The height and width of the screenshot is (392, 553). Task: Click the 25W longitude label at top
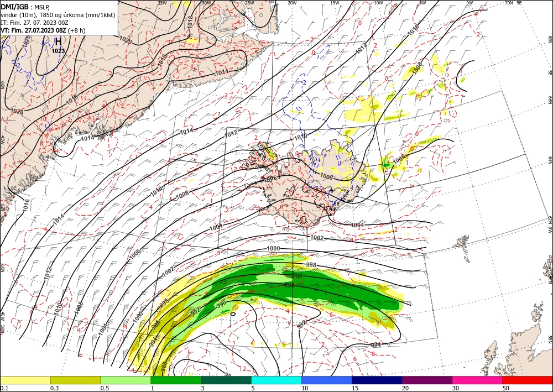point(249,3)
